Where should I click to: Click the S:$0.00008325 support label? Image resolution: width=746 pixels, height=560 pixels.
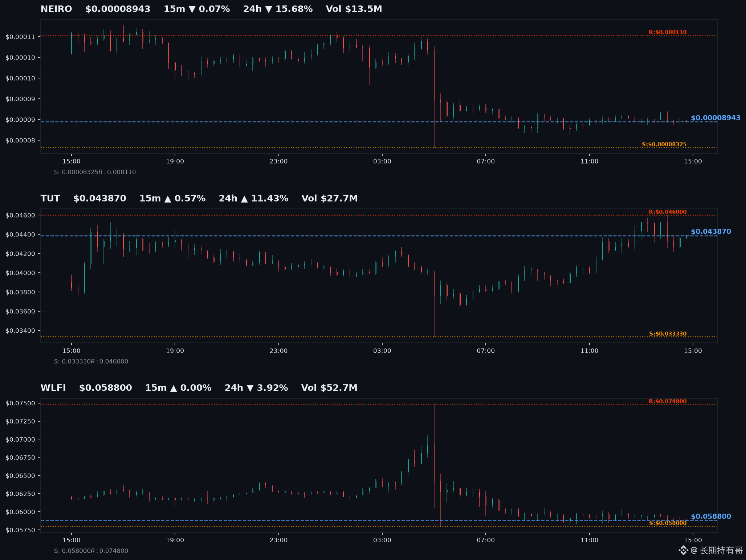click(664, 144)
